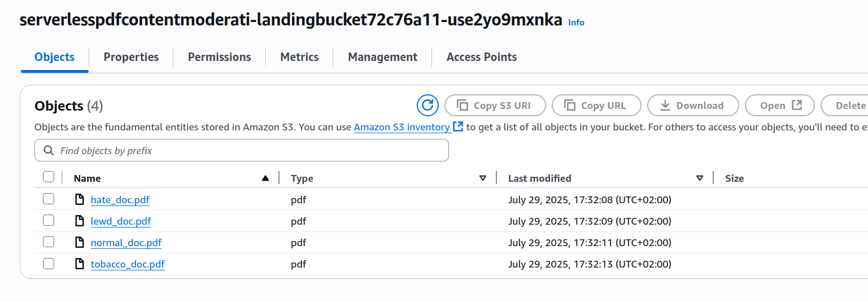The image size is (868, 302).
Task: Select the normal_doc.pdf checkbox
Action: [x=49, y=242]
